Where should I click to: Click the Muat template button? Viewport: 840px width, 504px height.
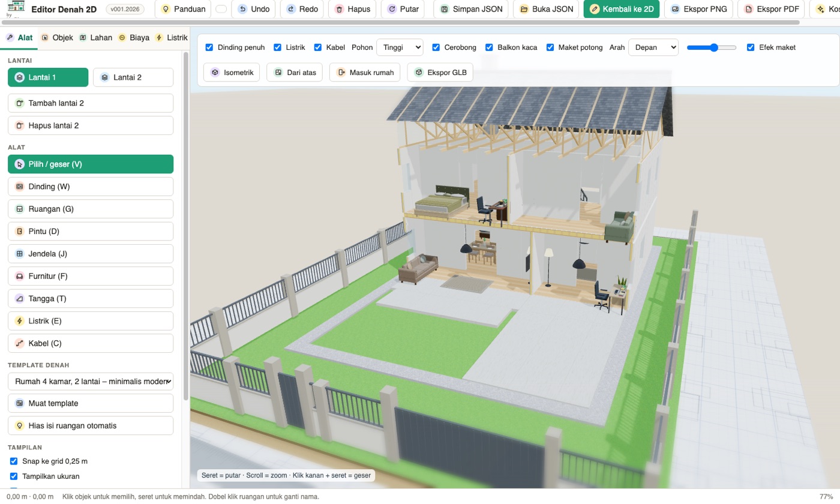coord(91,403)
